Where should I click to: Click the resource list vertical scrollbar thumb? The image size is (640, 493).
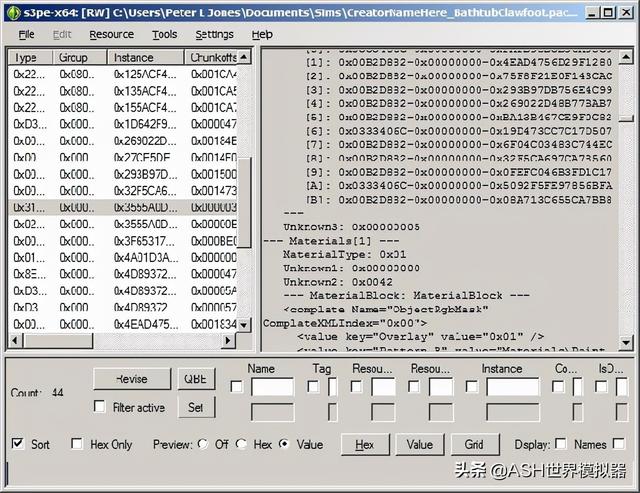click(x=244, y=202)
